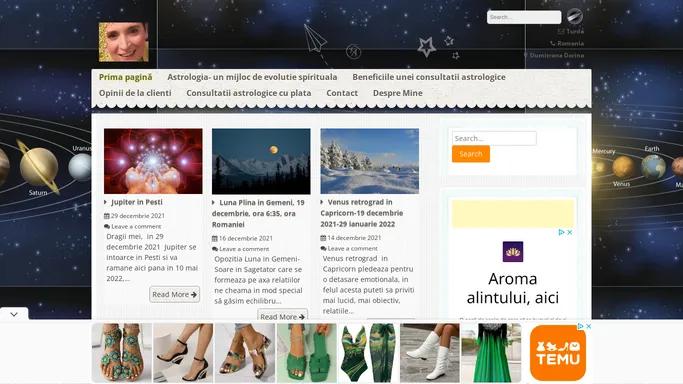Image resolution: width=683 pixels, height=384 pixels.
Task: Leave a comment on Venus retrograd article
Action: [352, 249]
